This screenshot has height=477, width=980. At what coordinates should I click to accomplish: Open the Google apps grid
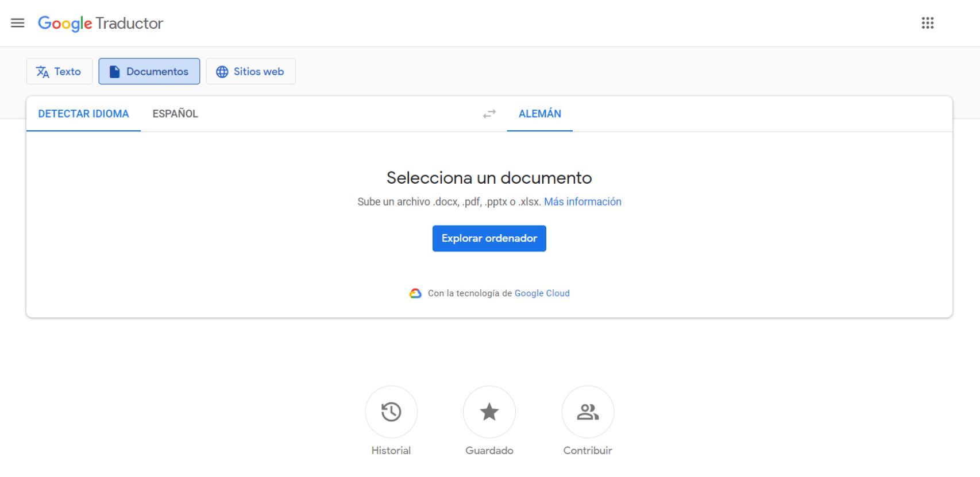927,23
